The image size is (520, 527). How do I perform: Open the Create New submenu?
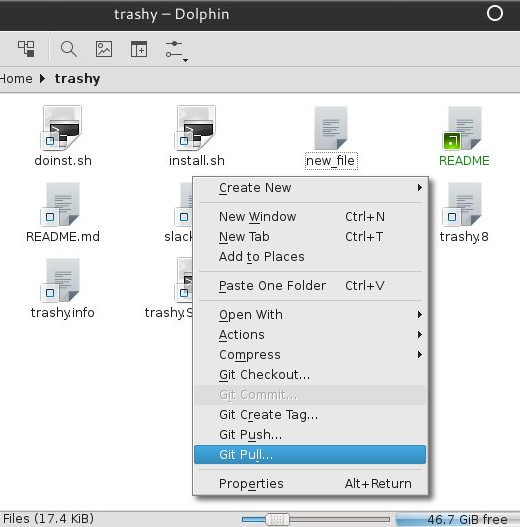pyautogui.click(x=310, y=188)
